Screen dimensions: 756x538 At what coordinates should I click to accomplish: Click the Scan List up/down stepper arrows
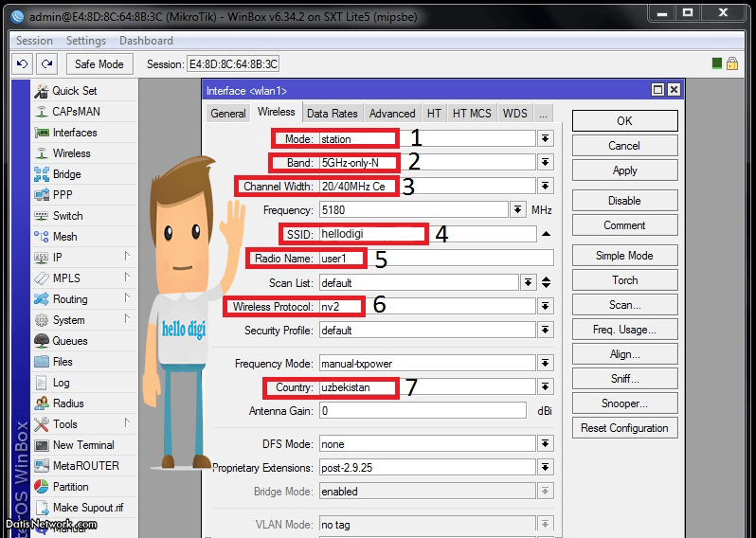(547, 282)
